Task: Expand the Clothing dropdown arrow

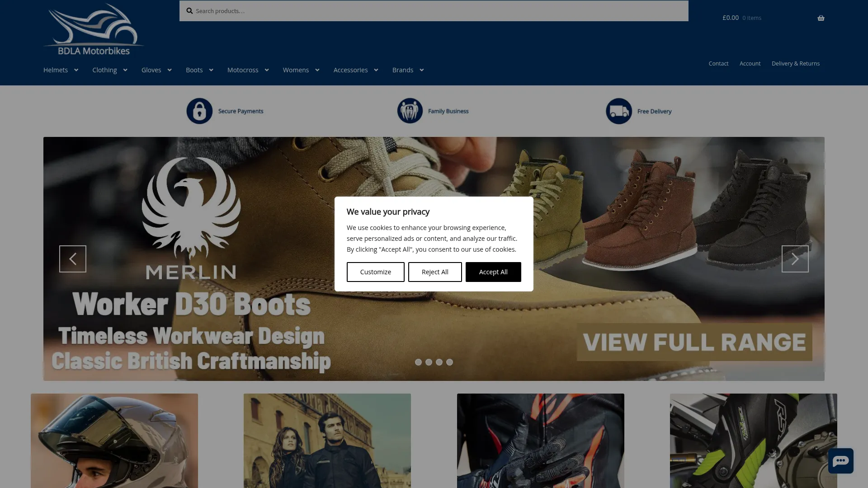Action: [x=125, y=70]
